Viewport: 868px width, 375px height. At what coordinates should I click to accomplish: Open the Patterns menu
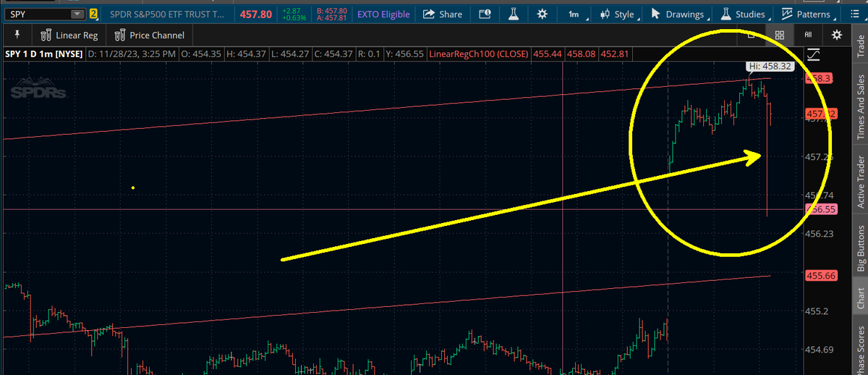point(810,14)
